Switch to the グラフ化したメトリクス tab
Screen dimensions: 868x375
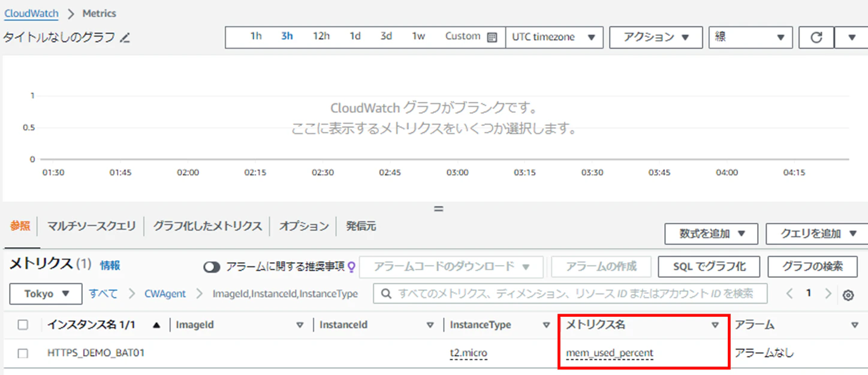[x=207, y=226]
